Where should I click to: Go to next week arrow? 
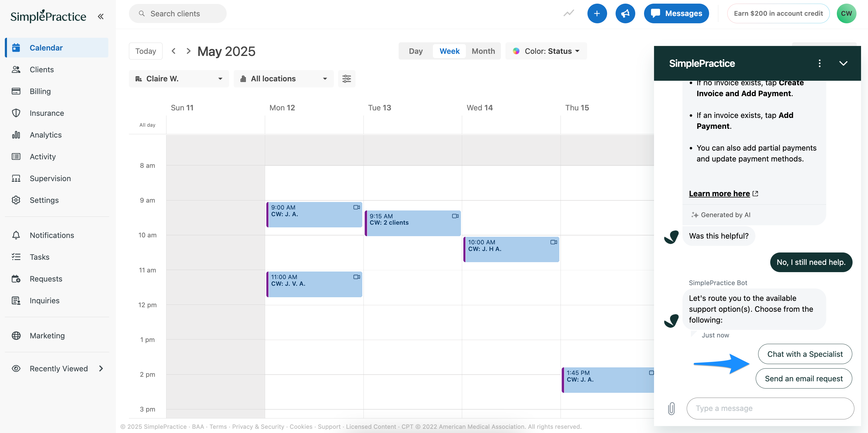point(188,51)
